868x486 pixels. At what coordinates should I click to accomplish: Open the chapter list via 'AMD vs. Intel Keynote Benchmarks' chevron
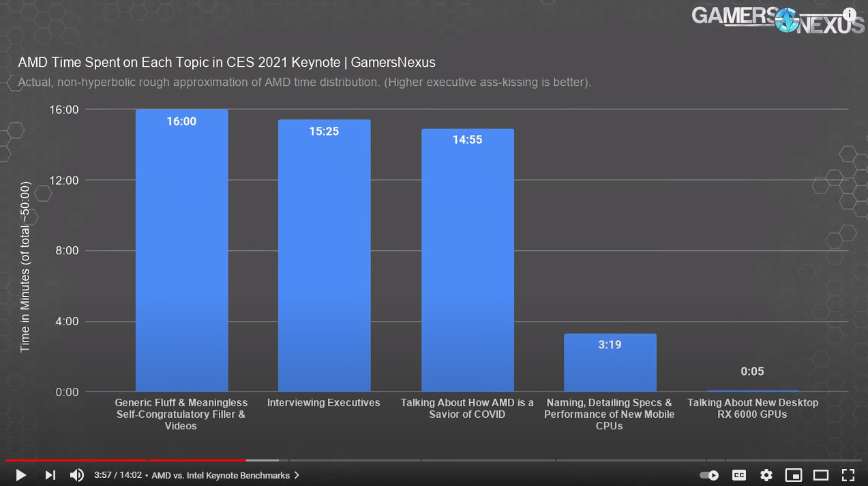coord(297,475)
